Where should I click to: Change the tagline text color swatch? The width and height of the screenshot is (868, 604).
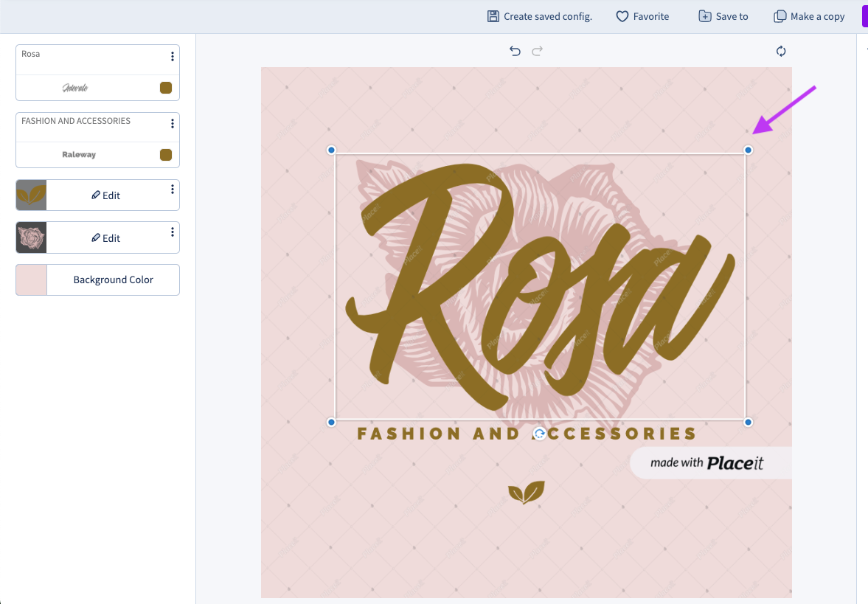166,155
